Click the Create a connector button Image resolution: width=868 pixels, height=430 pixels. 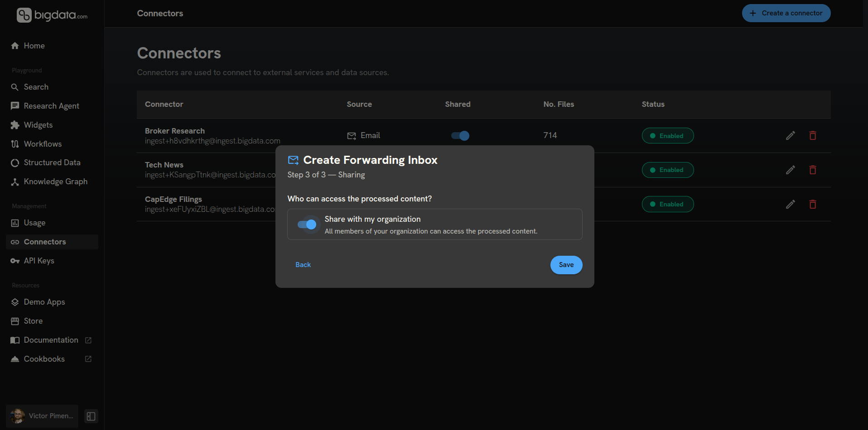point(786,13)
